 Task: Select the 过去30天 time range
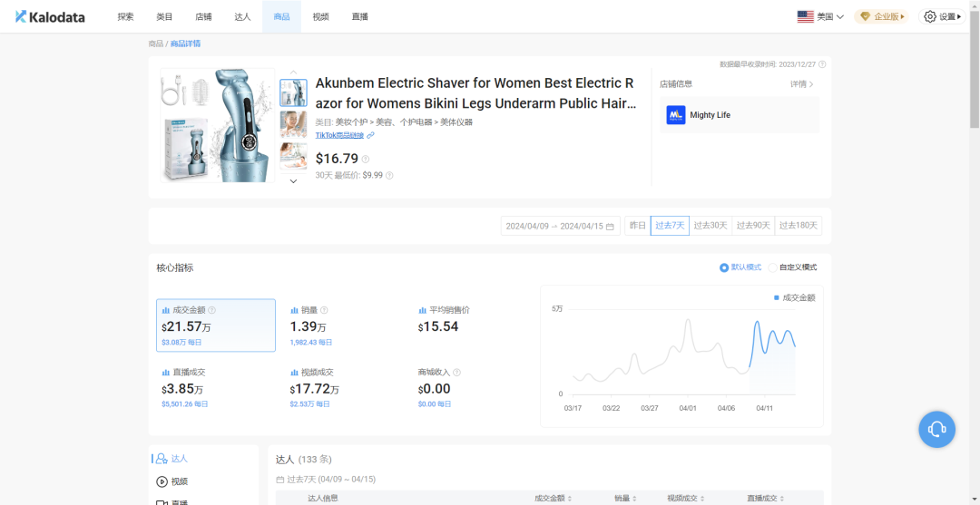710,226
